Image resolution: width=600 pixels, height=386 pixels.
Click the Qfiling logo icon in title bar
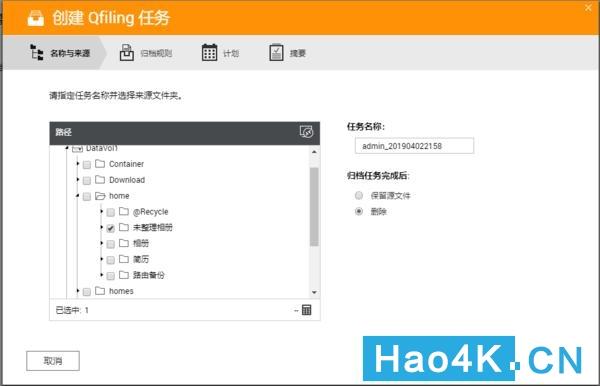click(36, 18)
